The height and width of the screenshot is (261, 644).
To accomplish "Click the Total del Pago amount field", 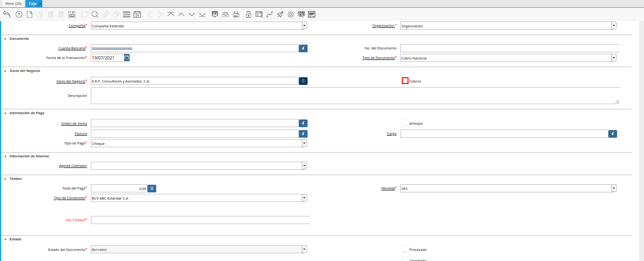I will [x=119, y=189].
